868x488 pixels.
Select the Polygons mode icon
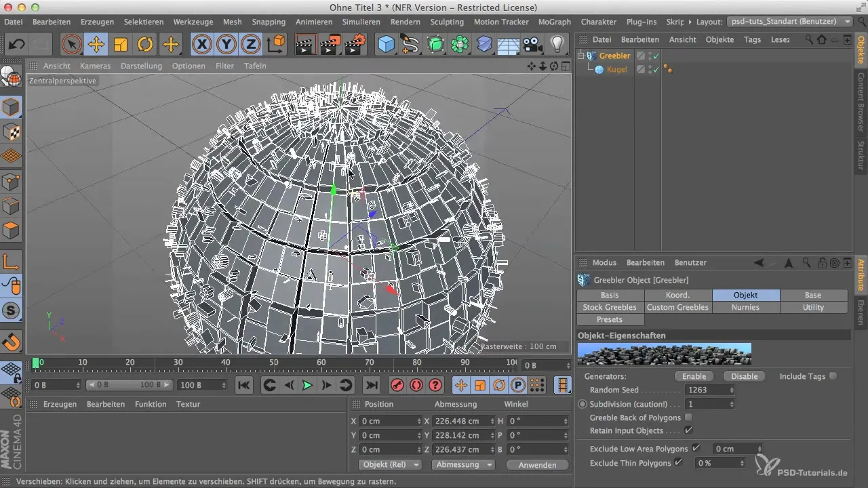[12, 230]
